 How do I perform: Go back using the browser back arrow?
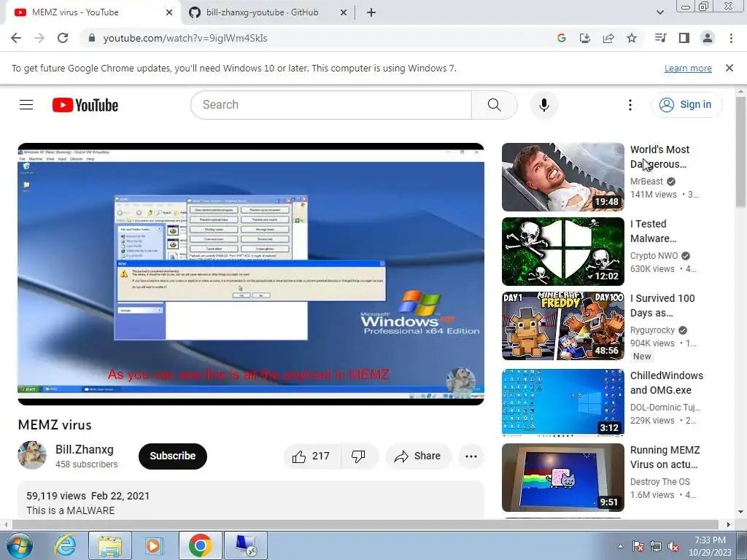point(16,38)
